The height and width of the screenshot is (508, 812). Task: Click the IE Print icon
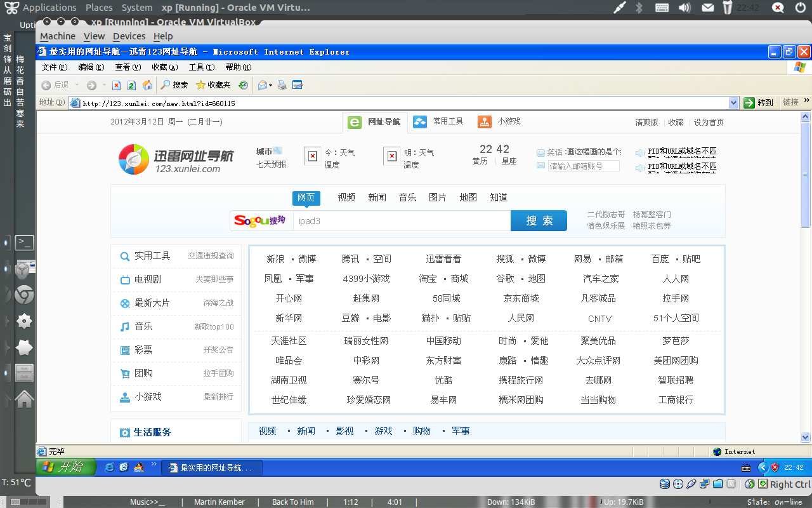tap(282, 85)
